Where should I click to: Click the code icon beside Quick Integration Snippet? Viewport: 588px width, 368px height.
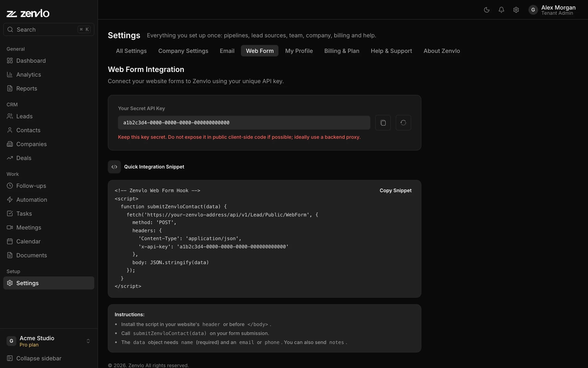tap(114, 167)
